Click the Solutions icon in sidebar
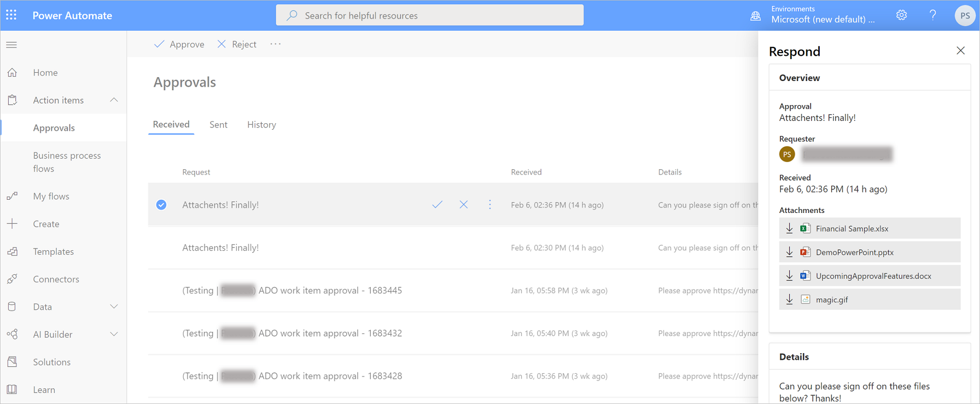The image size is (980, 404). tap(13, 362)
